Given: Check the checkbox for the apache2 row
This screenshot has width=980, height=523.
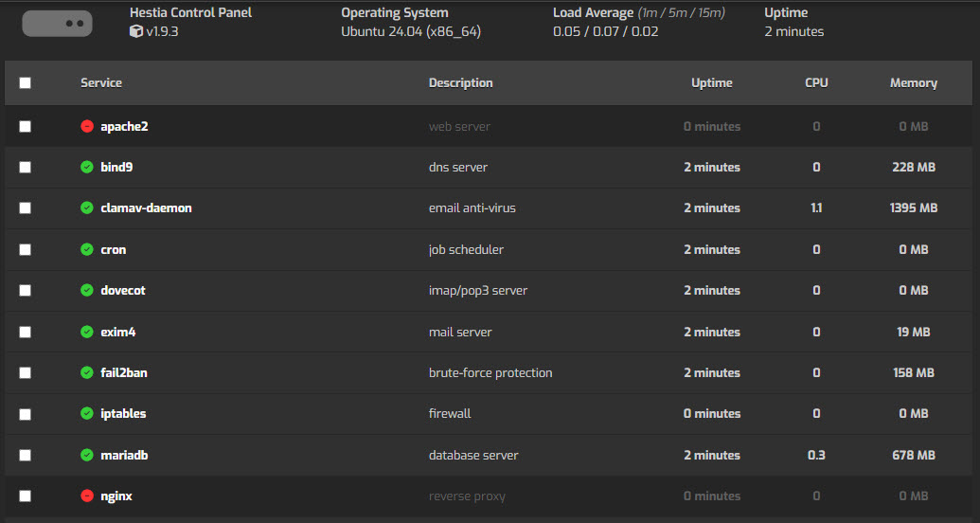Looking at the screenshot, I should coord(25,126).
